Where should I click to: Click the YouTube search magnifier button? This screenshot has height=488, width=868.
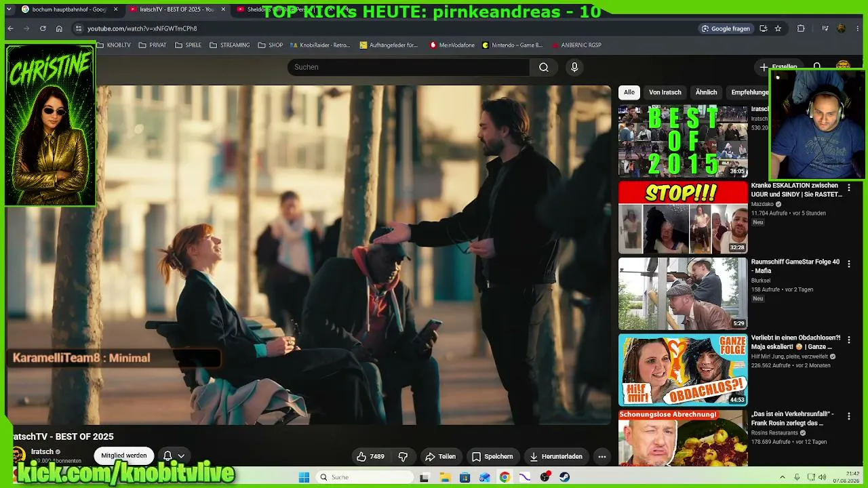pos(544,67)
